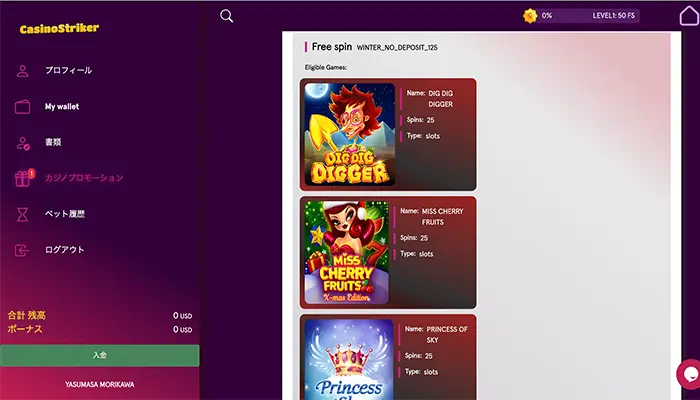Viewport: 700px width, 400px height.
Task: Open the Dig Dig Digger game thumbnail
Action: pos(350,134)
